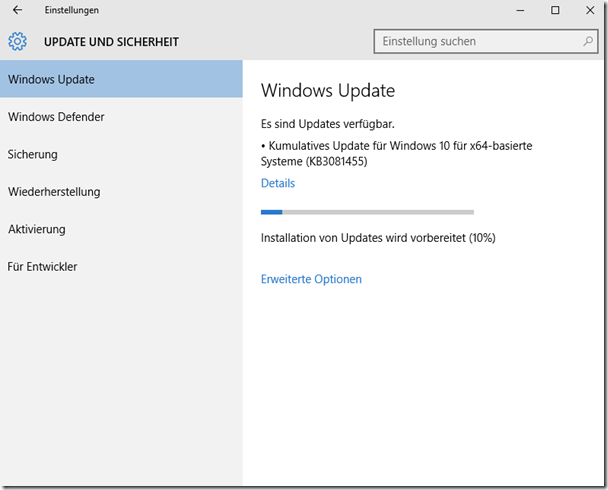Click the Es sind Updates verfügbar text
Viewport: 608px width, 490px height.
pyautogui.click(x=328, y=124)
